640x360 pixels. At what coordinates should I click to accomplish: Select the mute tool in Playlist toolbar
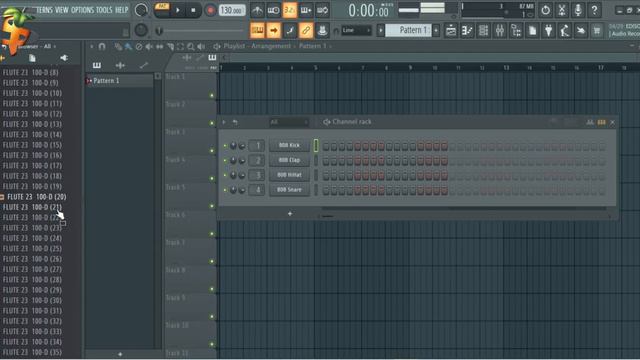pyautogui.click(x=149, y=47)
